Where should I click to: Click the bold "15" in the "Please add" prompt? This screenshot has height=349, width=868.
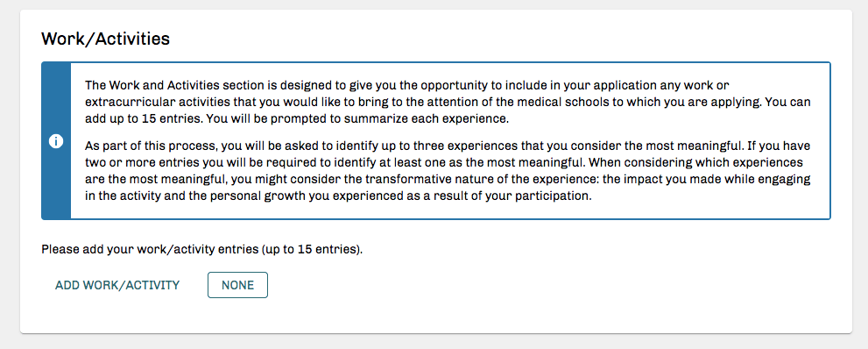click(x=304, y=249)
